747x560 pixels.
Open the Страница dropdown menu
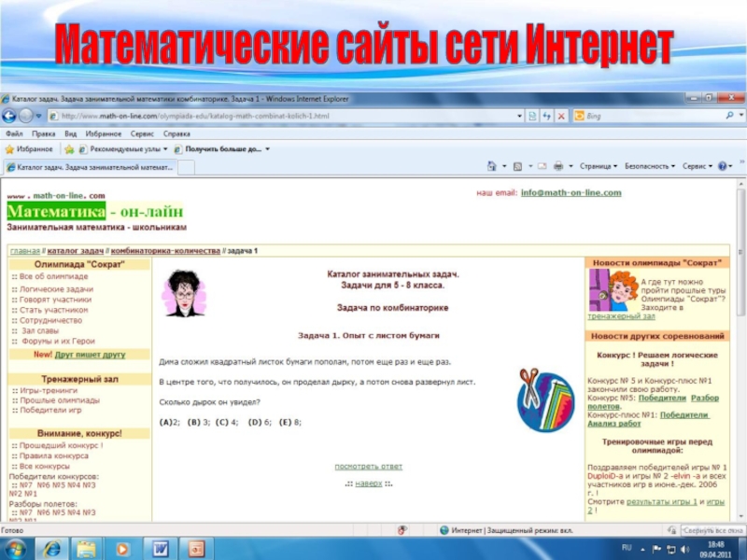click(598, 166)
